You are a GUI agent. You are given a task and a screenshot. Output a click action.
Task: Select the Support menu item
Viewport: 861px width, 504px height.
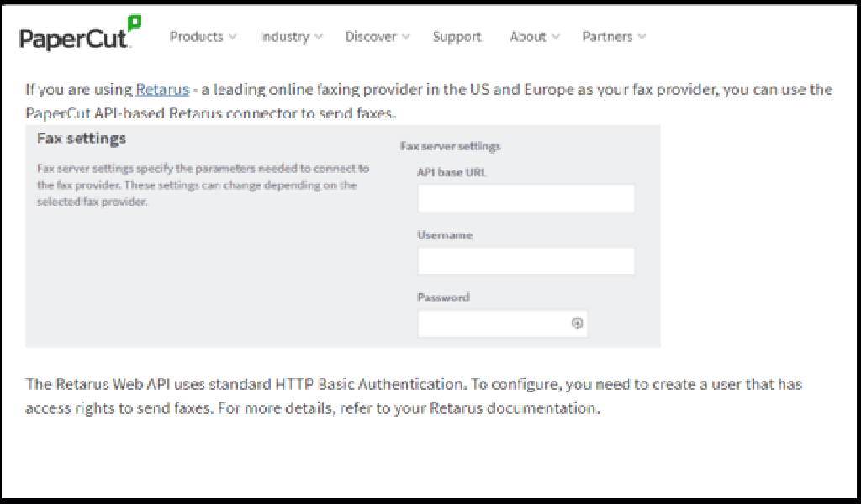pyautogui.click(x=457, y=37)
